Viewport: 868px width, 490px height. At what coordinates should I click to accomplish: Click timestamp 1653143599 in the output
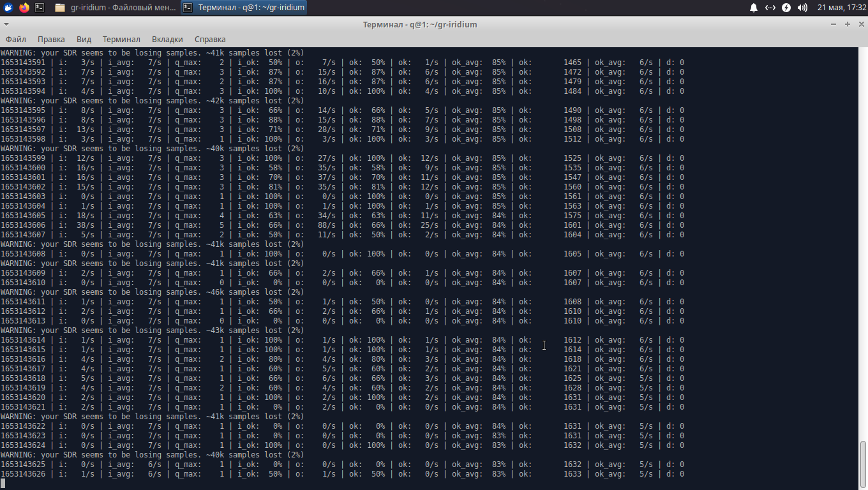(23, 158)
